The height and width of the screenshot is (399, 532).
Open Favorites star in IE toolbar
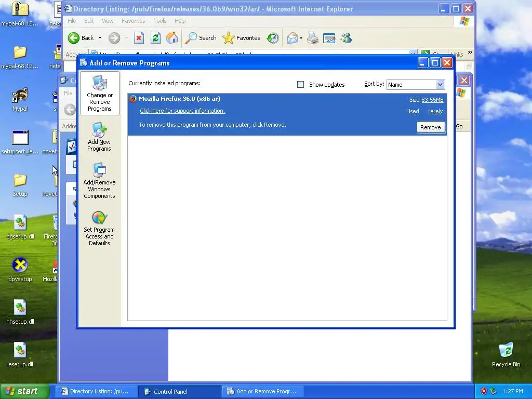click(241, 38)
